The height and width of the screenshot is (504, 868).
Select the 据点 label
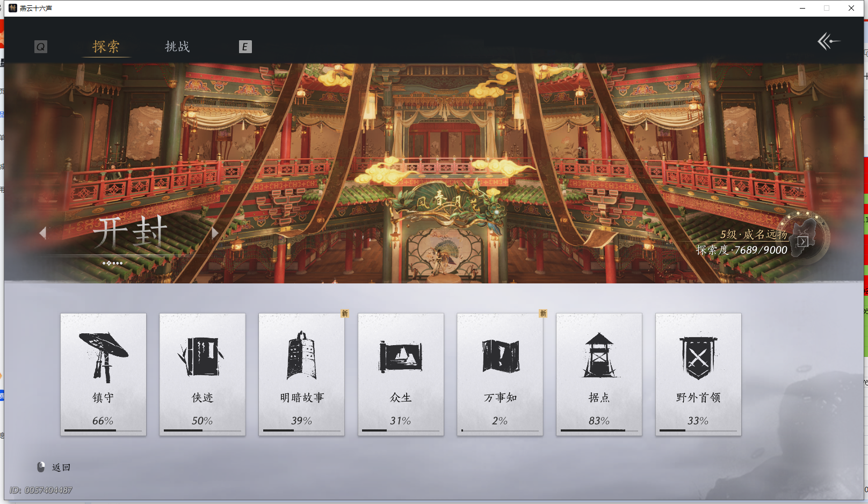click(x=599, y=398)
